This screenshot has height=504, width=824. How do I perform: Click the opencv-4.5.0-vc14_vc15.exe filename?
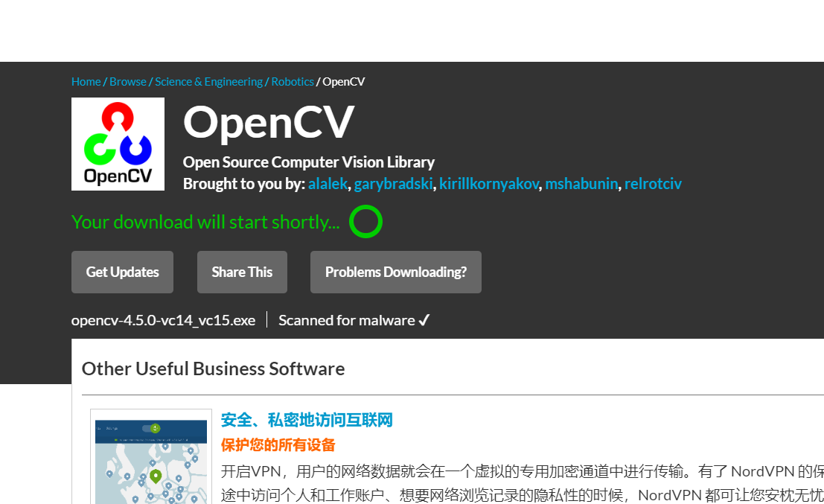(x=163, y=319)
